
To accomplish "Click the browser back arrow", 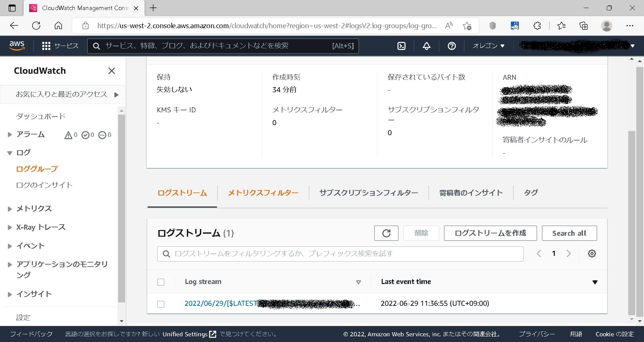I will pos(14,26).
